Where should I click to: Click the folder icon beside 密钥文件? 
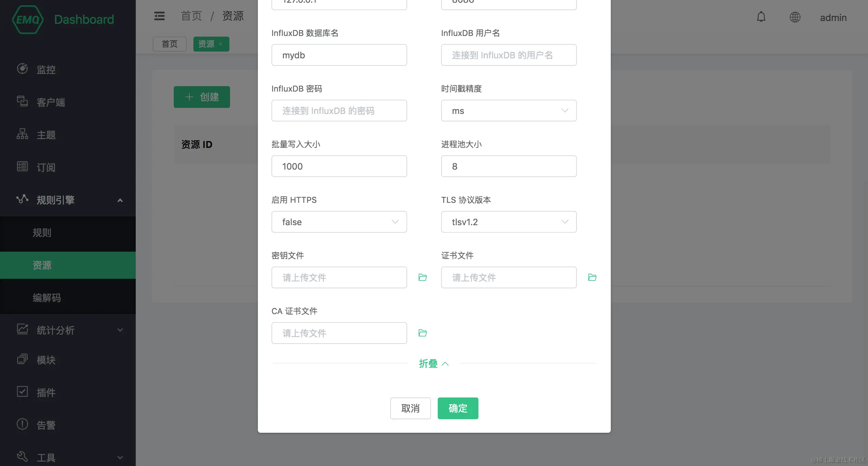point(422,277)
